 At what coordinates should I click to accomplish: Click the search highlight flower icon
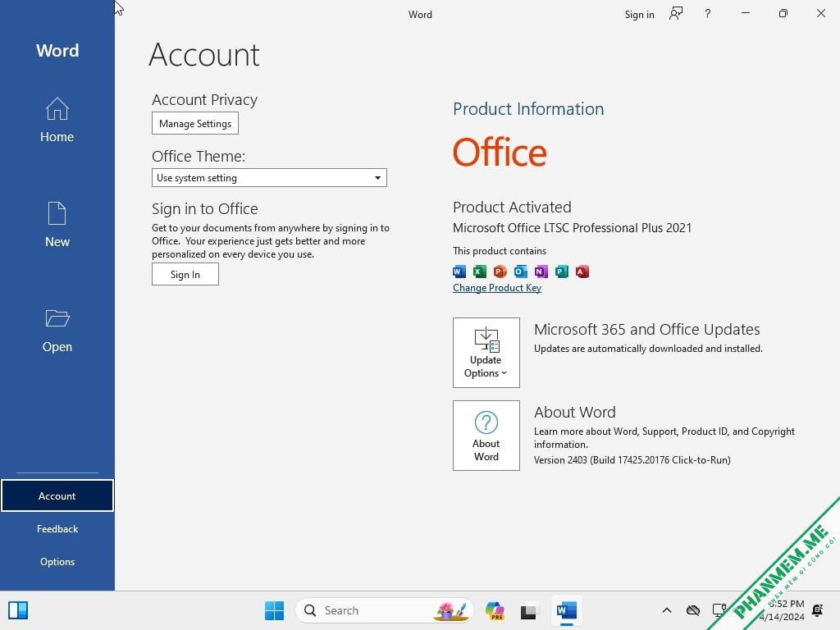click(452, 610)
